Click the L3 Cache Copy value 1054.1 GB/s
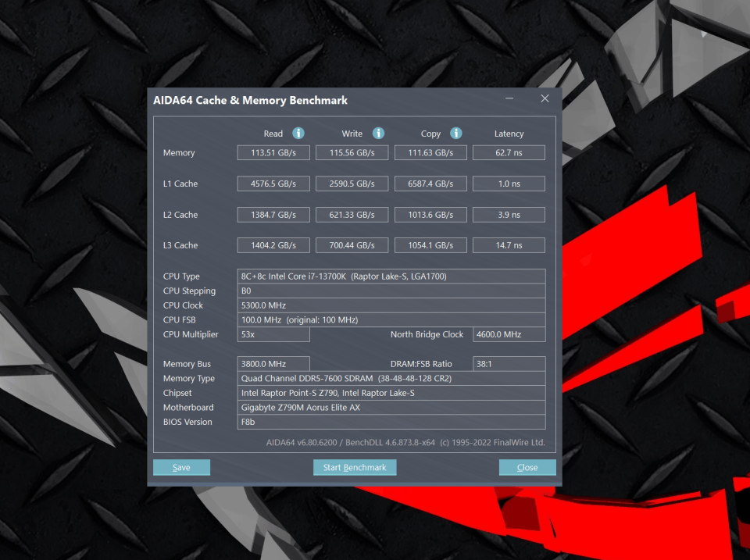The height and width of the screenshot is (560, 750). [430, 245]
